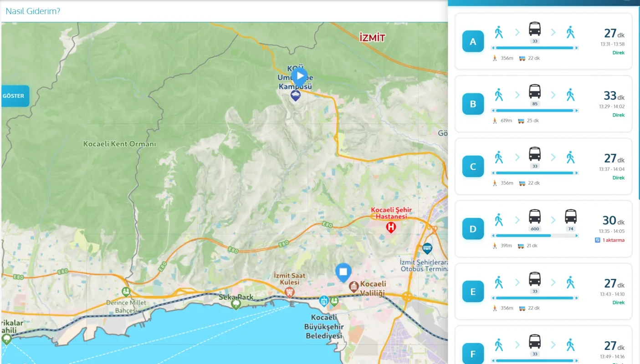Click route A's final walk icon
The height and width of the screenshot is (364, 640).
coord(570,32)
